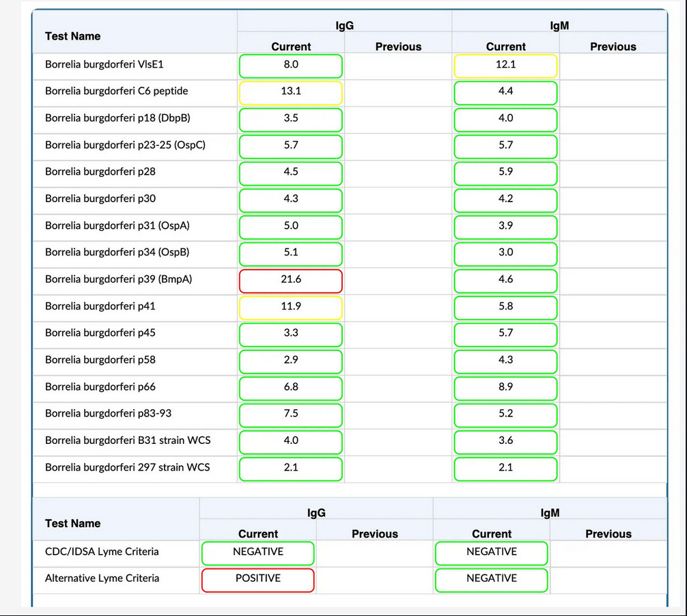Image resolution: width=687 pixels, height=616 pixels.
Task: Select p28 IgM value 5.9
Action: pyautogui.click(x=505, y=173)
